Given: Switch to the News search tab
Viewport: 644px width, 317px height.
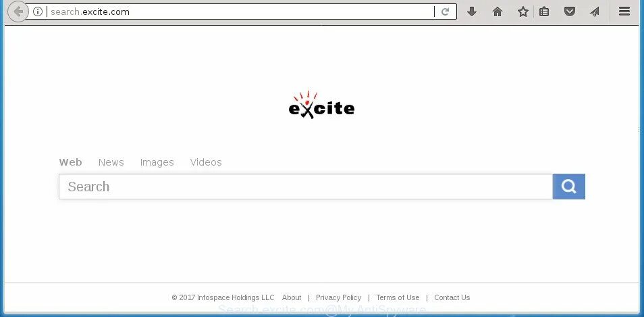Looking at the screenshot, I should [111, 162].
